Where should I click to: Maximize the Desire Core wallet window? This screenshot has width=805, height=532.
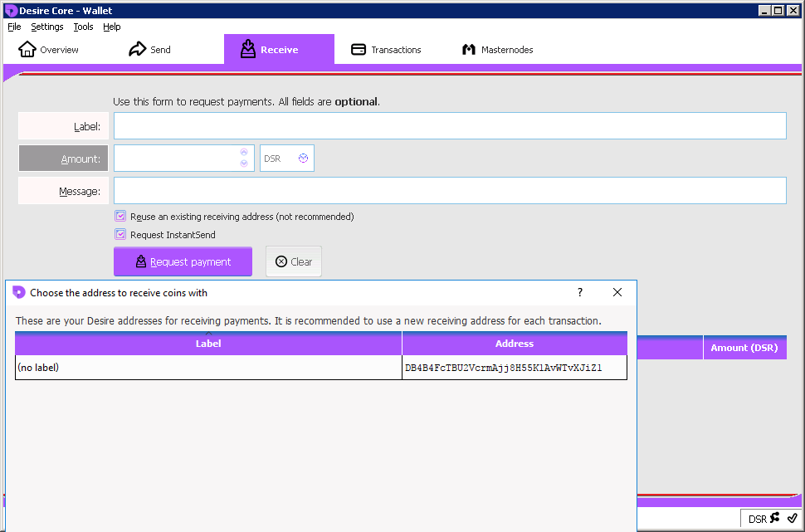[x=778, y=10]
